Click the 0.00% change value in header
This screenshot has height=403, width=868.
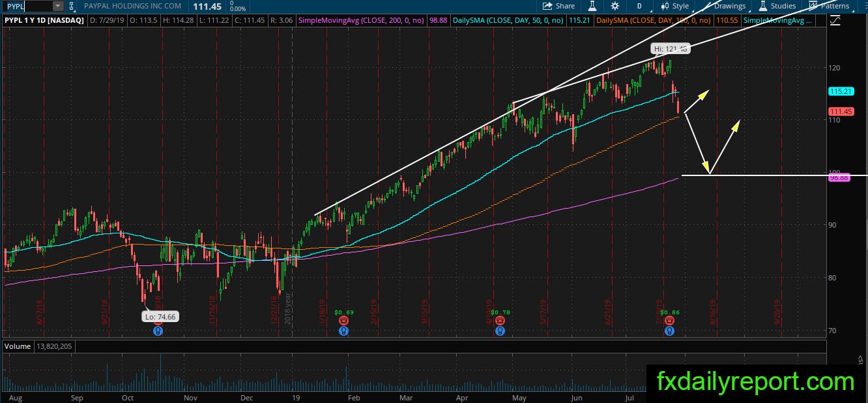(x=238, y=9)
